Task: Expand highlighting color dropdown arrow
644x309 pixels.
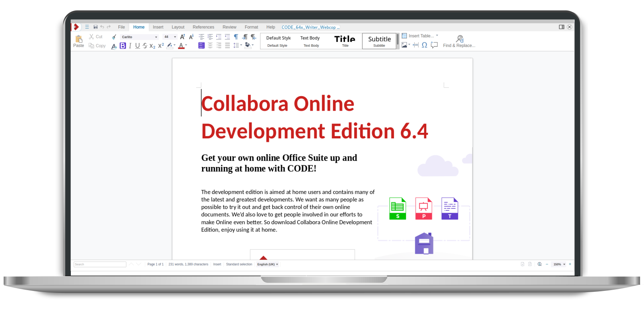Action: [x=174, y=45]
